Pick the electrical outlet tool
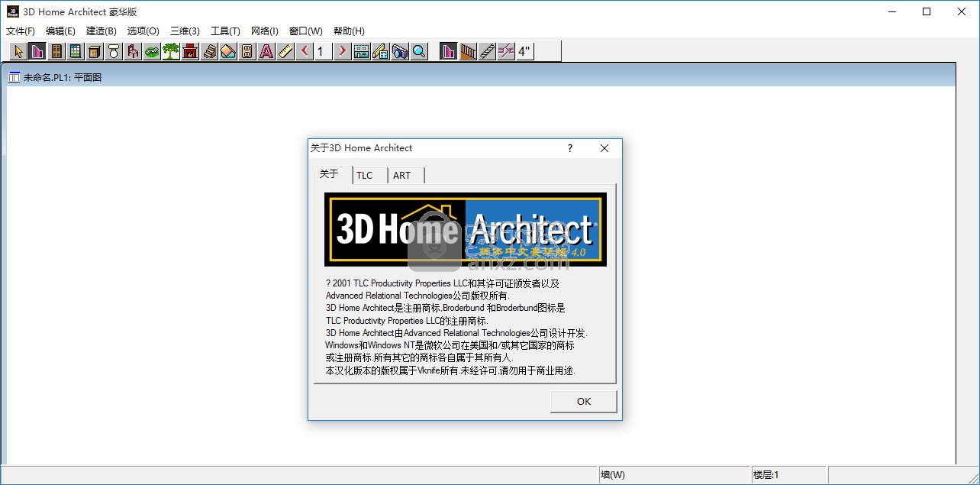The width and height of the screenshot is (980, 485). 247,51
